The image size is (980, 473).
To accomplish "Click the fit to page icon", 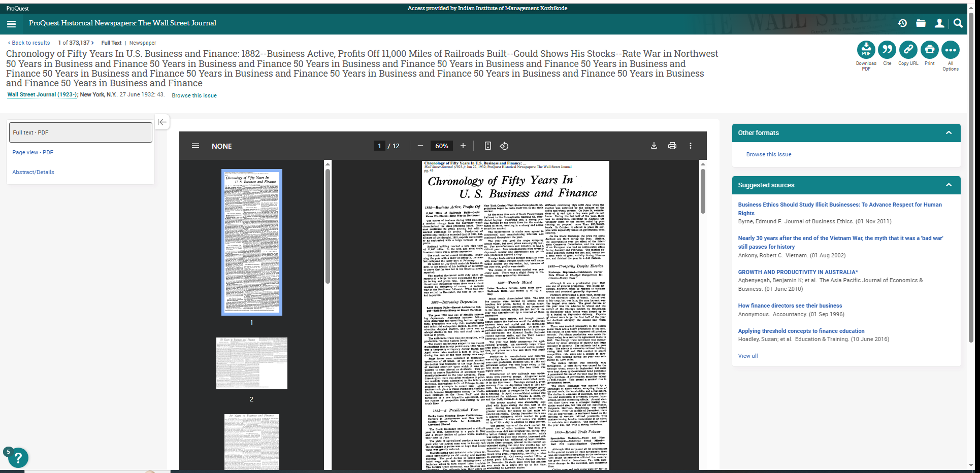I will coord(487,146).
